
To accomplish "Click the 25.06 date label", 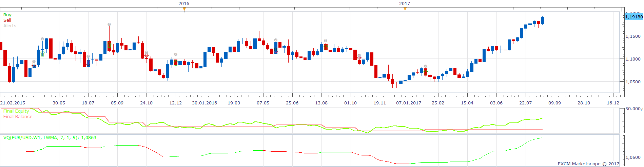I will click(x=292, y=103).
